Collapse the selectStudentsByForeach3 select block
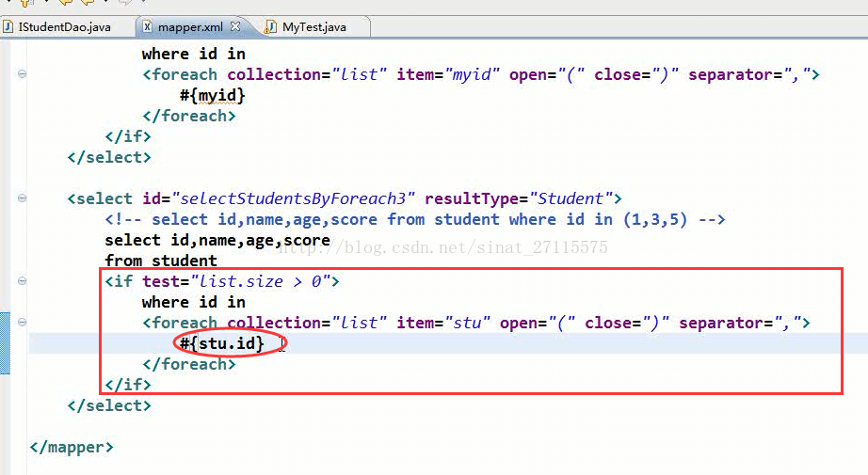The image size is (868, 475). click(x=23, y=198)
